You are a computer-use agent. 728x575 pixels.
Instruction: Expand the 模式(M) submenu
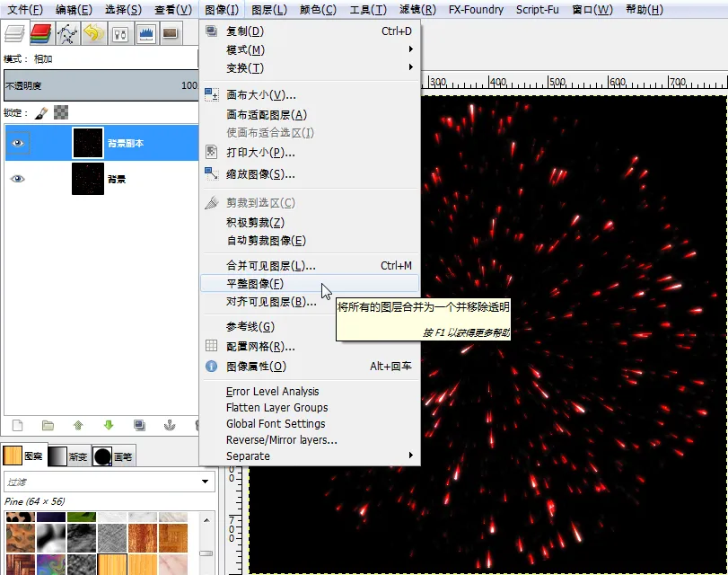point(311,49)
